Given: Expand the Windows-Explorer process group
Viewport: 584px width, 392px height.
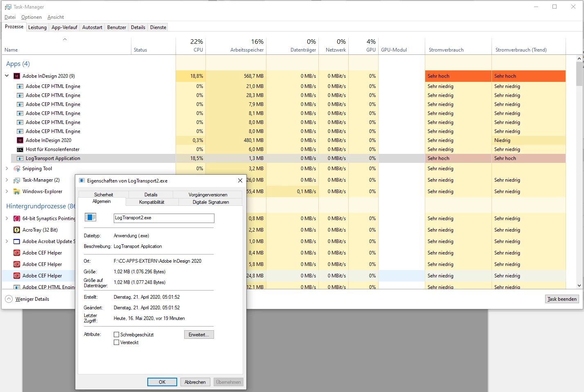Looking at the screenshot, I should (7, 191).
